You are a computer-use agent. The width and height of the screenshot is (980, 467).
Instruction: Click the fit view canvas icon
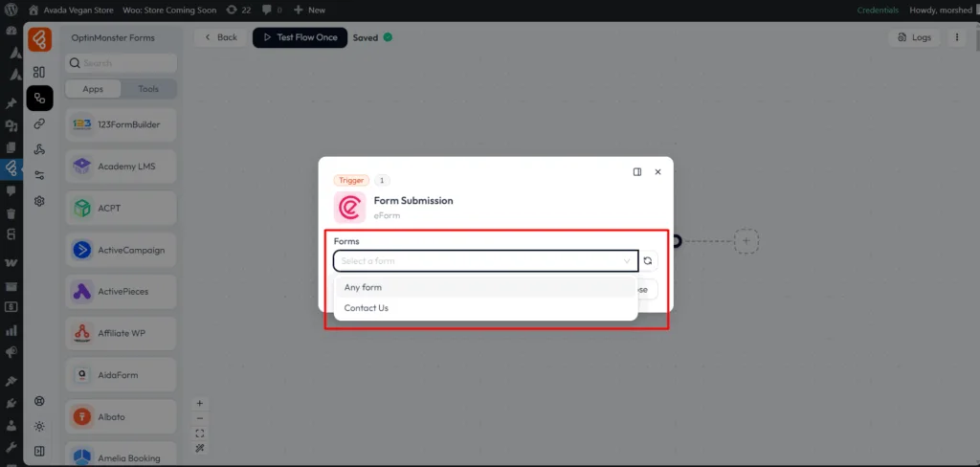coord(200,434)
